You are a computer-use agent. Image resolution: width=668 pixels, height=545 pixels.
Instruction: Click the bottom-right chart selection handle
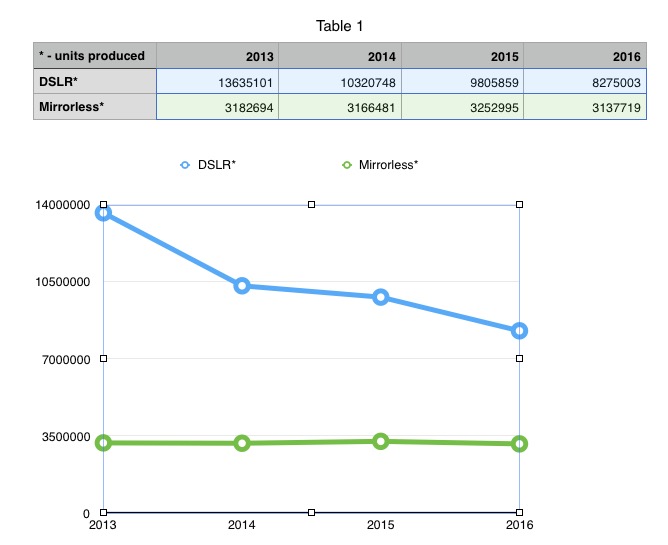pos(519,512)
